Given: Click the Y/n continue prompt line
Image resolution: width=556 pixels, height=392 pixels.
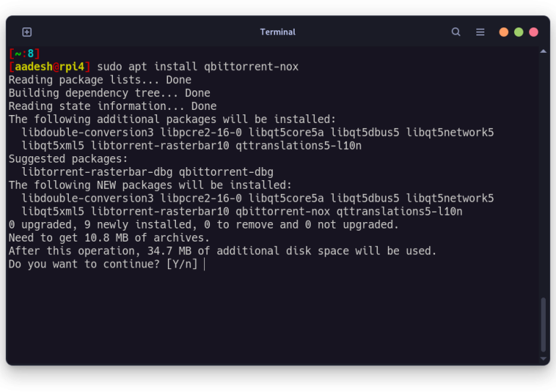Looking at the screenshot, I should pyautogui.click(x=103, y=264).
